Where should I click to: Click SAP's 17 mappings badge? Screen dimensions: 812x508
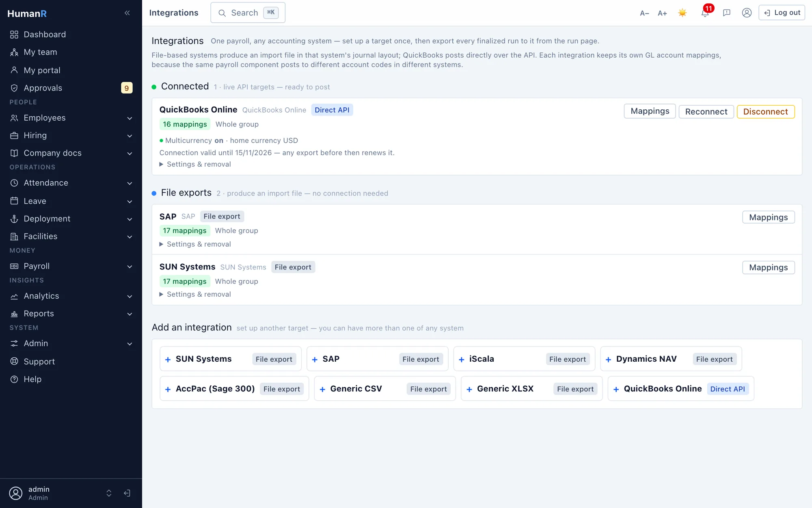coord(185,230)
